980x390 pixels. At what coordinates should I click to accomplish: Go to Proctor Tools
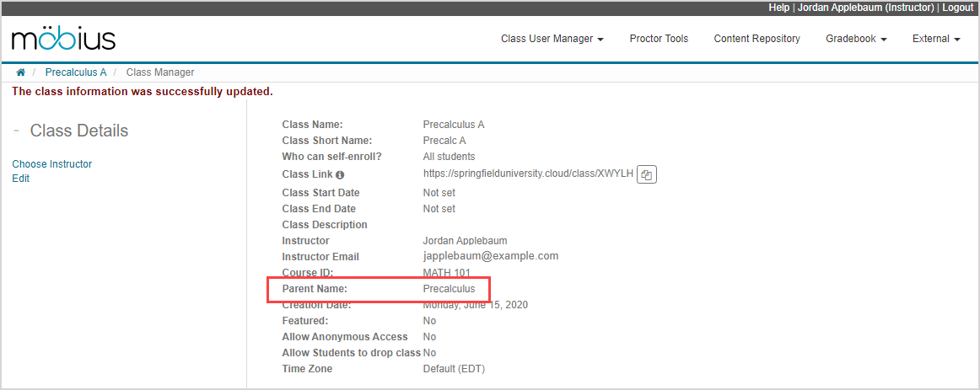click(659, 39)
